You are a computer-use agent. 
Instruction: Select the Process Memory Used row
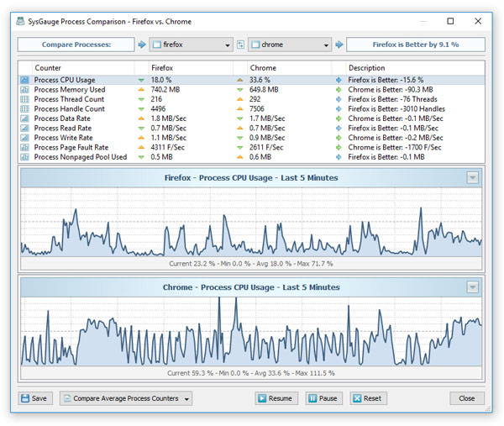251,89
